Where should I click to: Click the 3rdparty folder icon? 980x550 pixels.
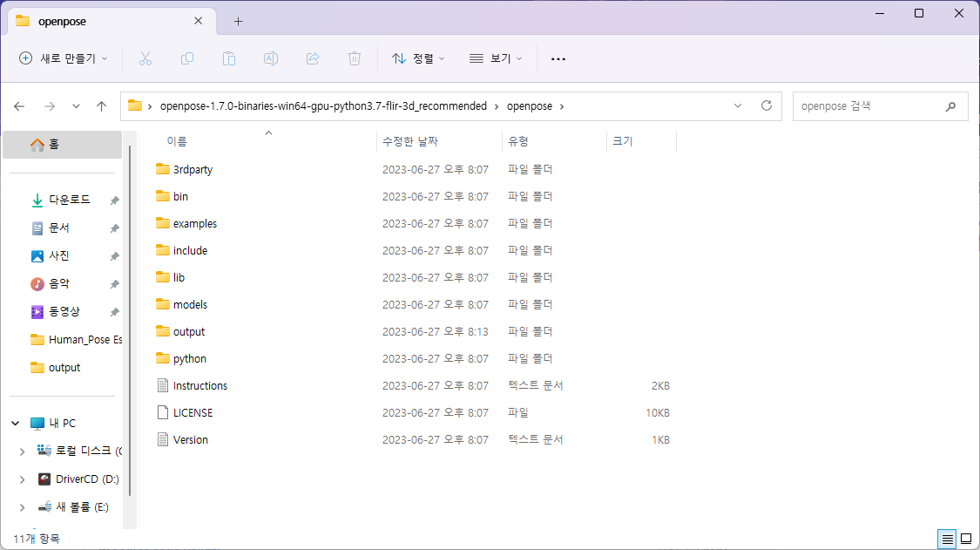click(x=163, y=169)
